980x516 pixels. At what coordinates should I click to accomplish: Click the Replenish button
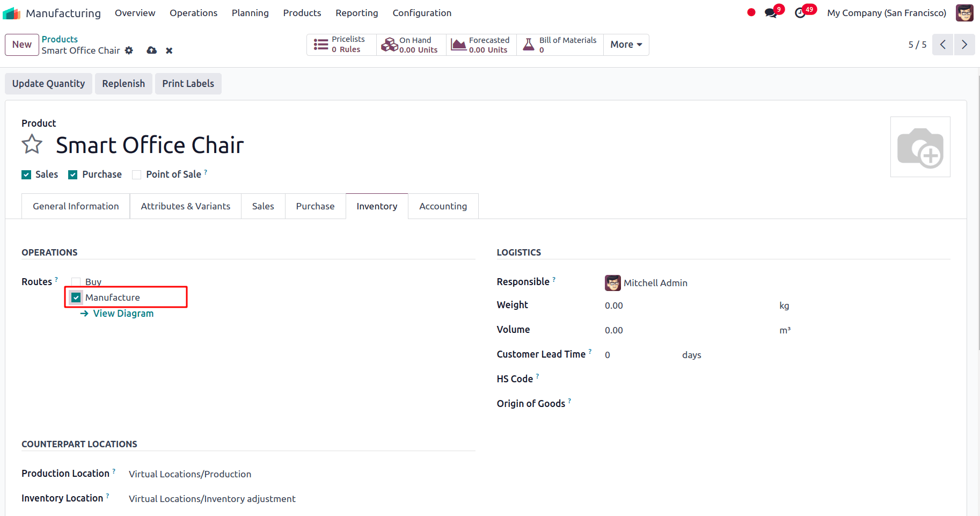point(123,83)
